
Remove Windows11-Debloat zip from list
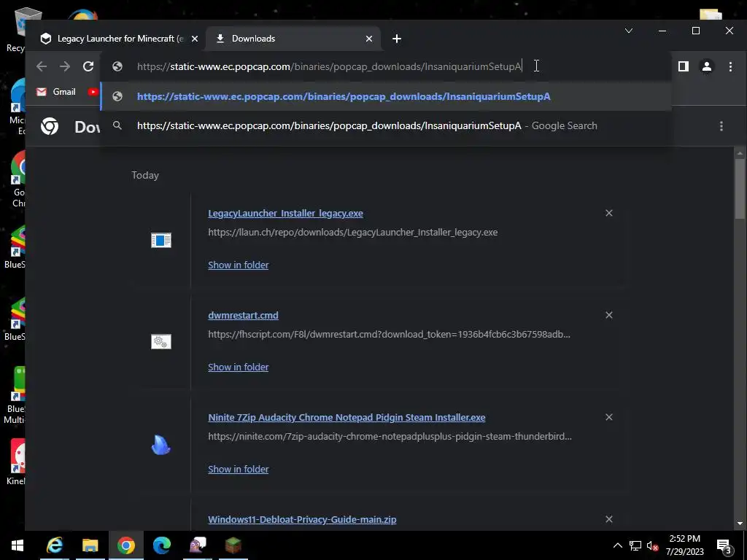[x=609, y=519]
